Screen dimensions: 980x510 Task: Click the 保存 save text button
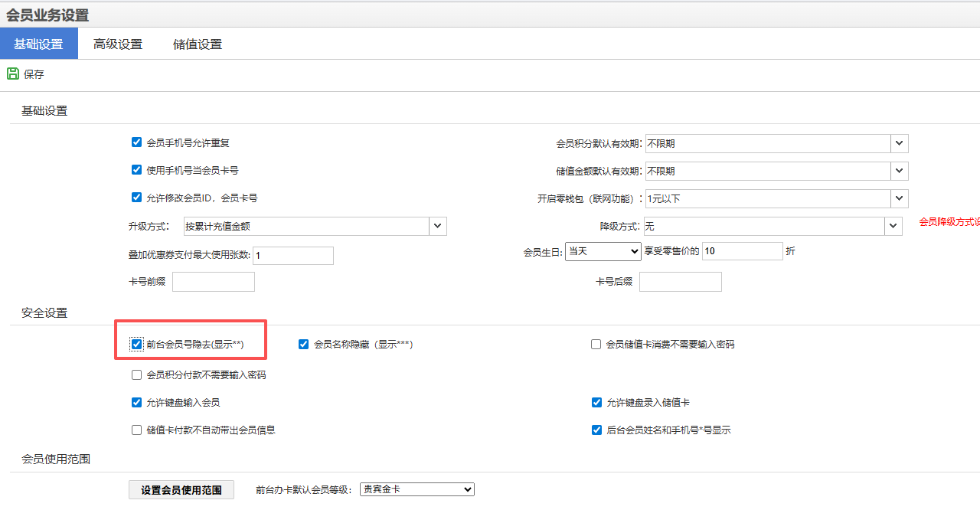[x=34, y=74]
